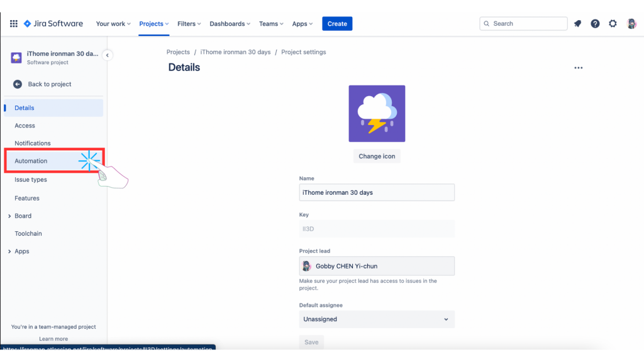Open the Dashboards dropdown
This screenshot has height=362, width=644.
tap(230, 24)
